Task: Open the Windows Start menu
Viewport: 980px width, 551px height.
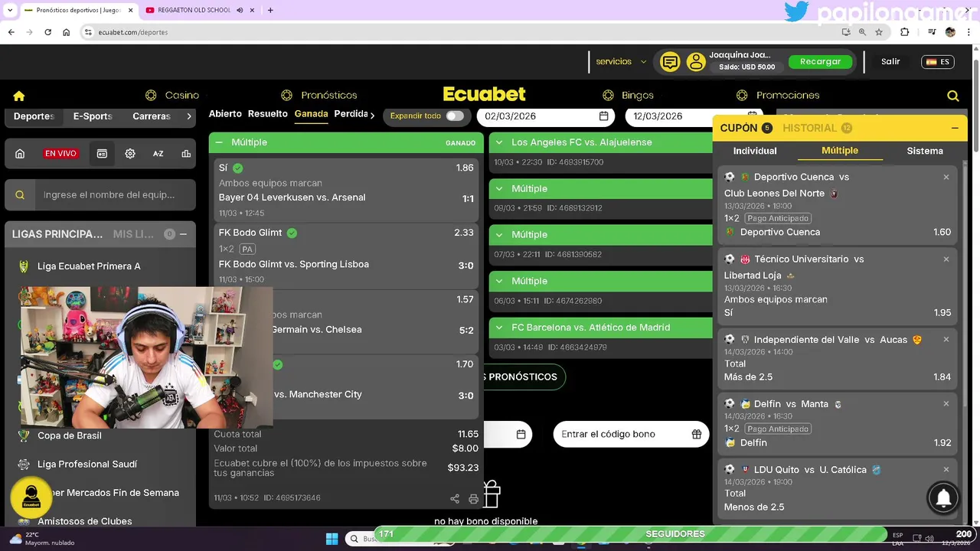Action: 332,539
